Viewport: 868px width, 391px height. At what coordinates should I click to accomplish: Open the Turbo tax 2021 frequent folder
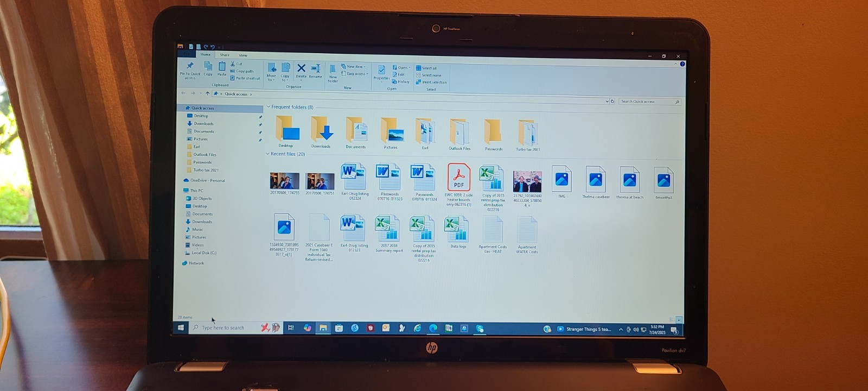(528, 135)
